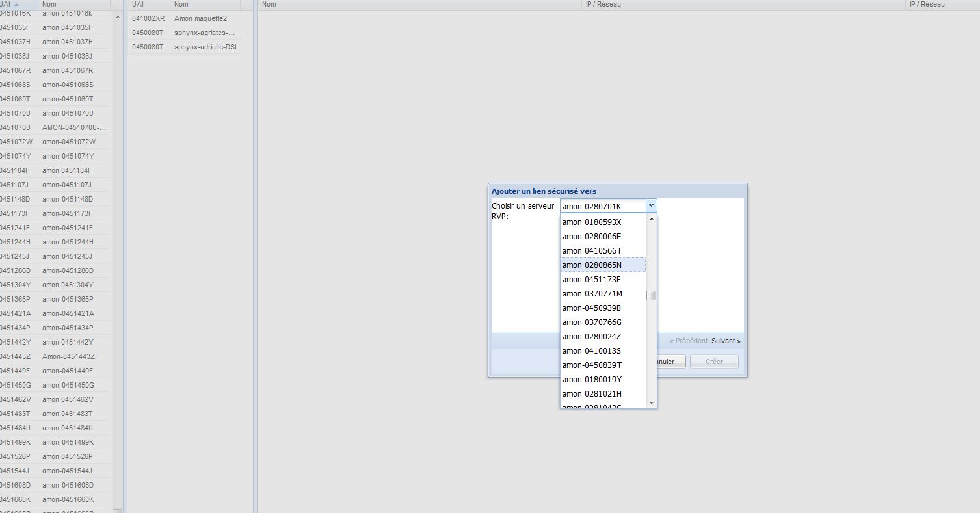The image size is (980, 513).
Task: Click the dropdown list scroll down arrow
Action: pos(652,403)
